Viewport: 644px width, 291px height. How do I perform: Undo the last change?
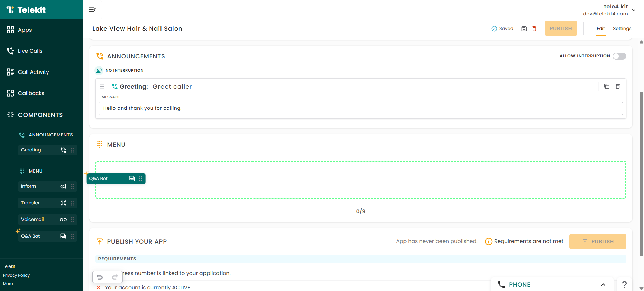(x=100, y=277)
